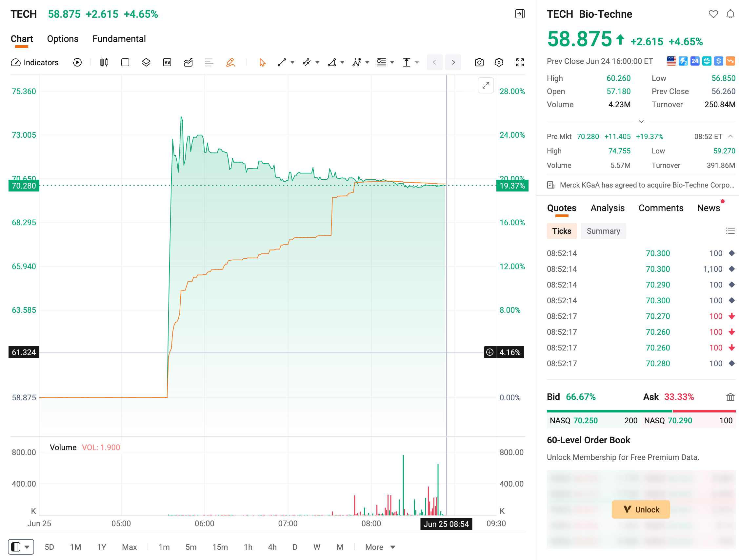Click the greyed text-lines toolbar icon
Screen dimensions: 739x560
coord(209,63)
